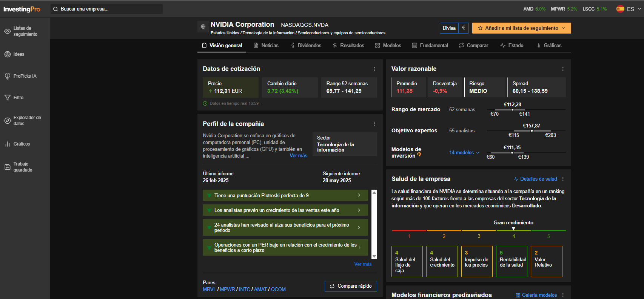Open ProPicks IA lightbulb icon

click(8, 76)
